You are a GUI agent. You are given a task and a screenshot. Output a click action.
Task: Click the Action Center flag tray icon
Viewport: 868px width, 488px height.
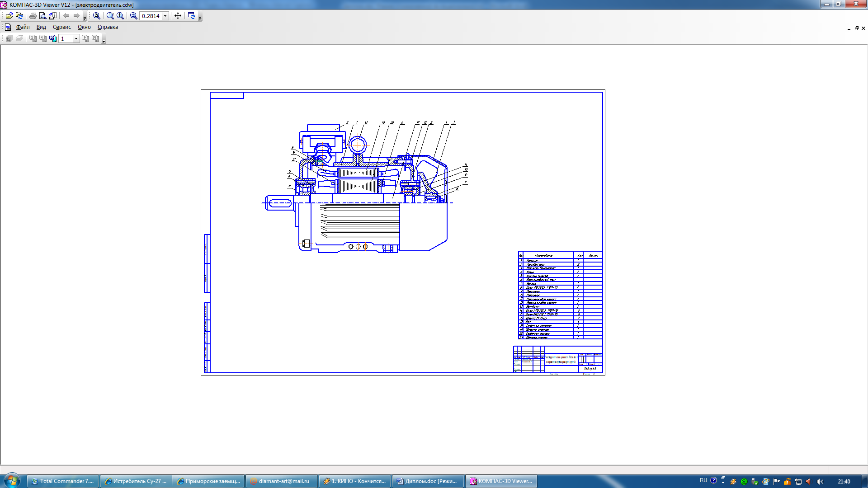point(777,482)
